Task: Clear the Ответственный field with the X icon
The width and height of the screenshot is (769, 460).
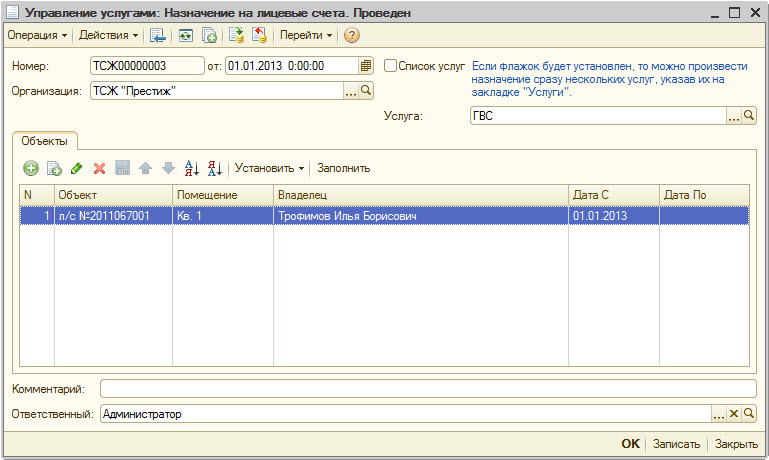Action: click(x=733, y=413)
